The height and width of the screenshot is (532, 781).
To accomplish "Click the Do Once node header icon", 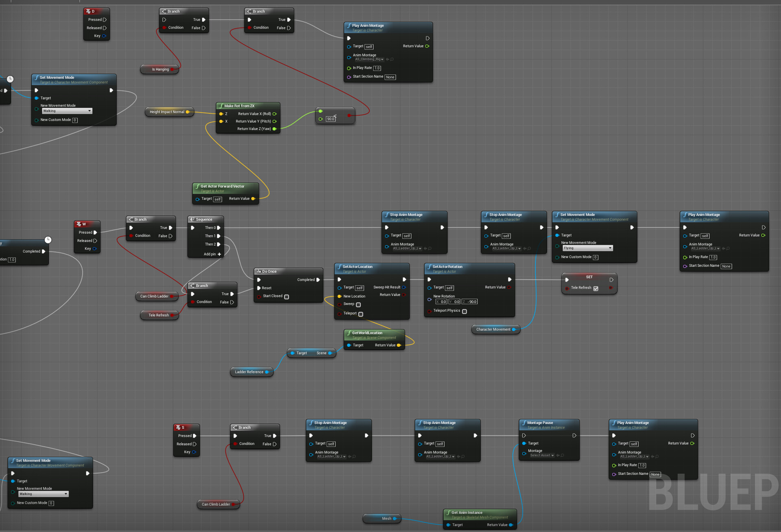I will pyautogui.click(x=260, y=271).
